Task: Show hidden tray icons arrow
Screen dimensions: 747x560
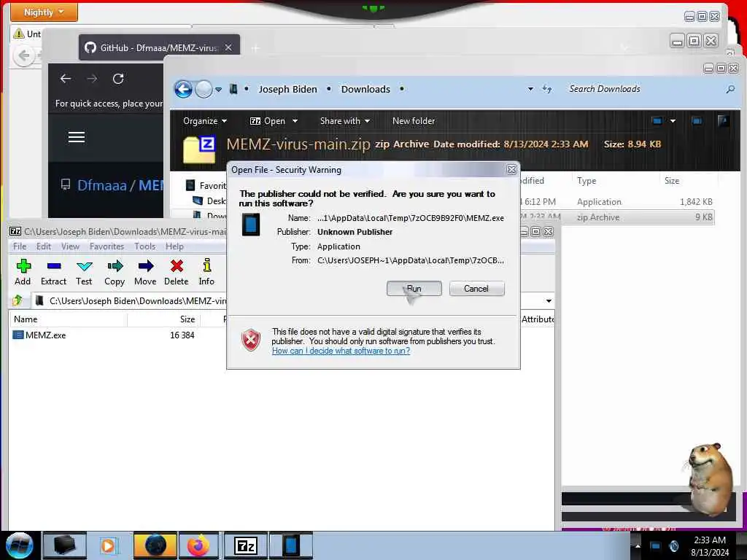Action: [638, 545]
